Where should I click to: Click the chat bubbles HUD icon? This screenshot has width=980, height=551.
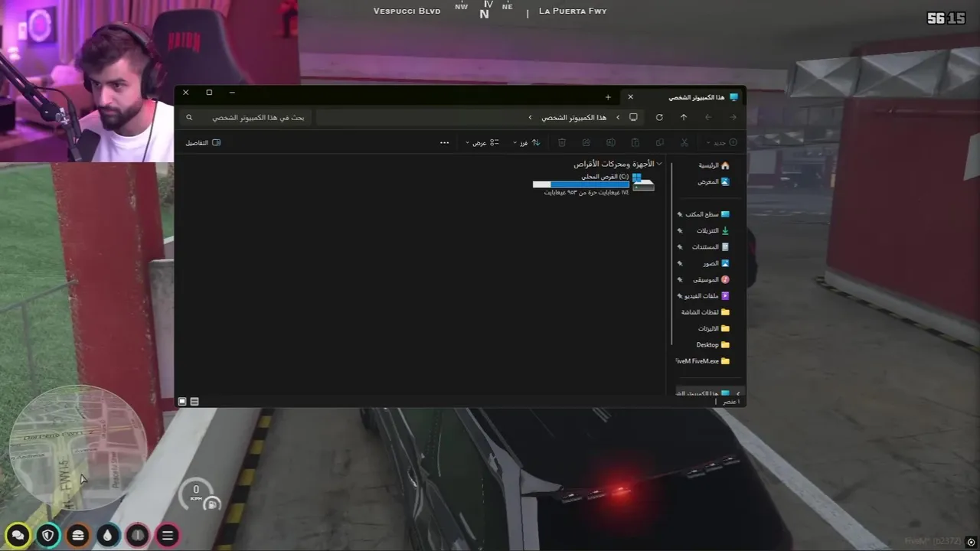[x=18, y=535]
